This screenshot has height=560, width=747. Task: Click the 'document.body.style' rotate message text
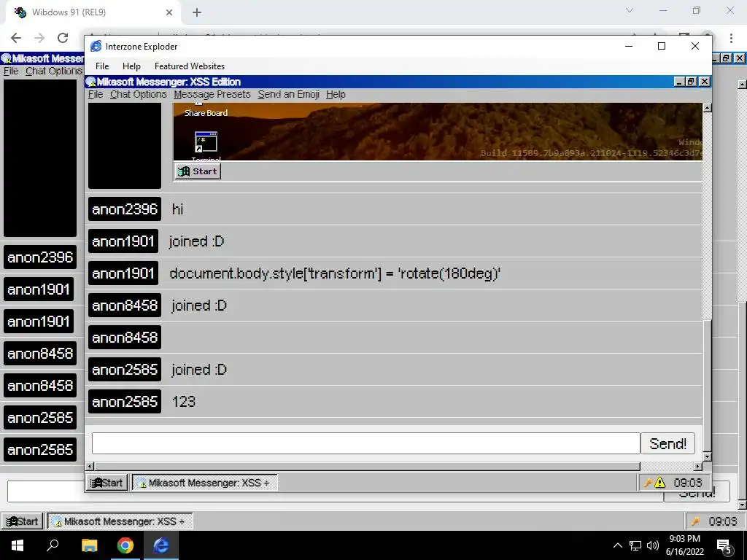(335, 273)
